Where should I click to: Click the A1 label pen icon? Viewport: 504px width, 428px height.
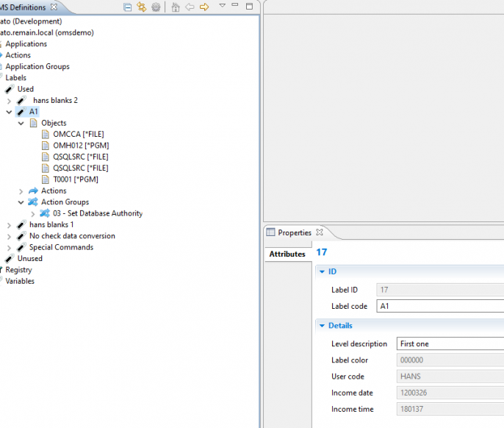21,112
